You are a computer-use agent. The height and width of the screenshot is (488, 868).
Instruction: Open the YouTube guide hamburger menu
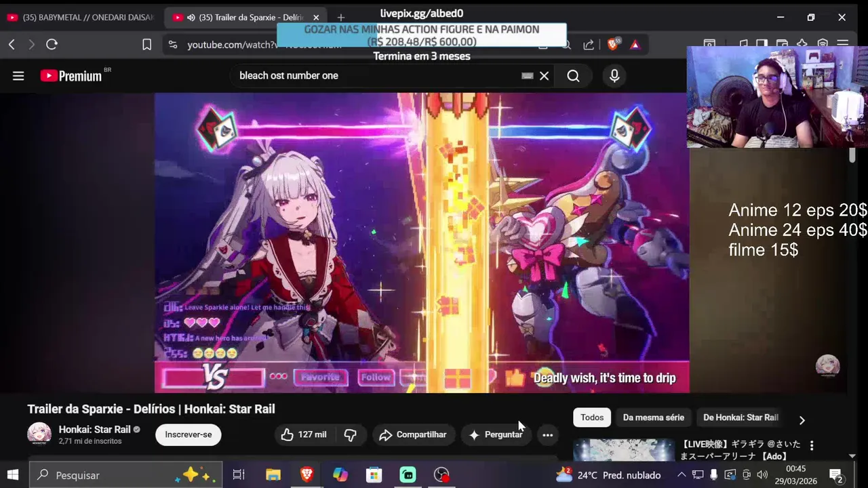(x=18, y=76)
